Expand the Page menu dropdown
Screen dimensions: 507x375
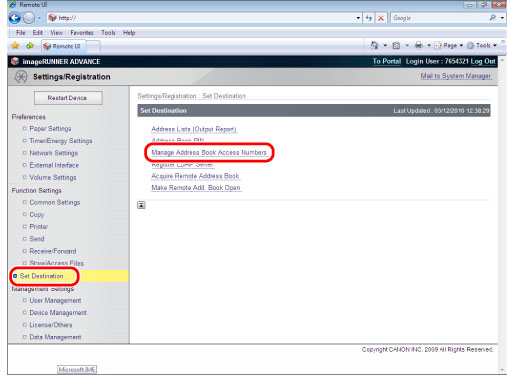tap(461, 45)
